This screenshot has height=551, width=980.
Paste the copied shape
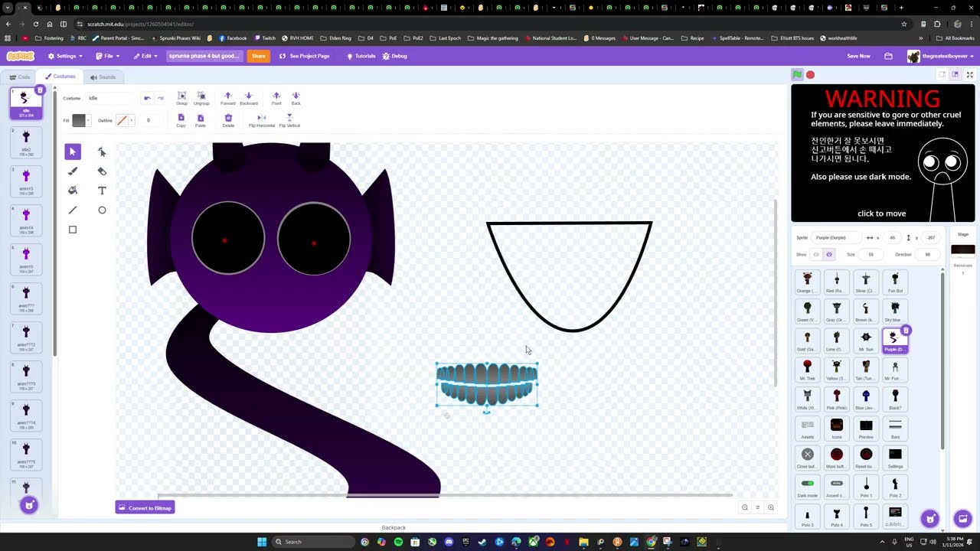coord(200,120)
